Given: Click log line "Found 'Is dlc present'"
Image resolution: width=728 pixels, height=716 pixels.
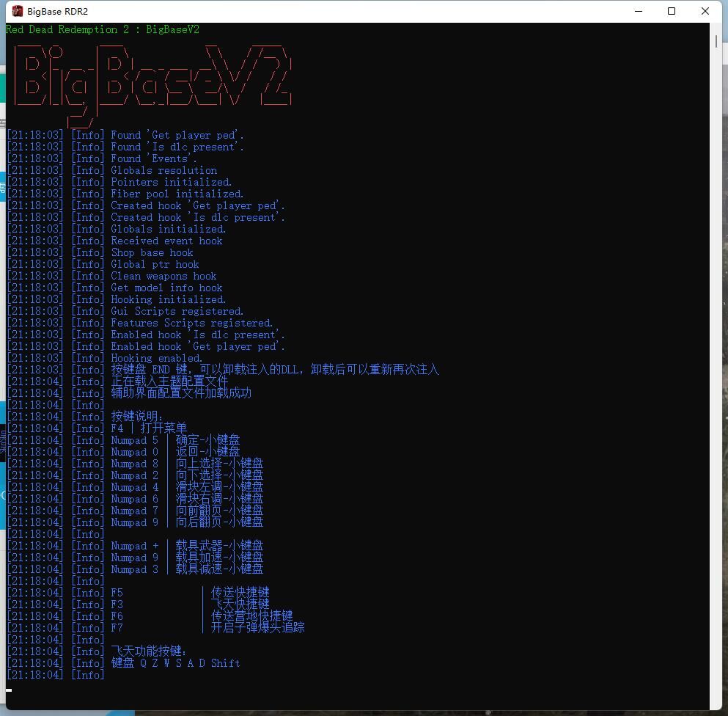Looking at the screenshot, I should tap(125, 147).
